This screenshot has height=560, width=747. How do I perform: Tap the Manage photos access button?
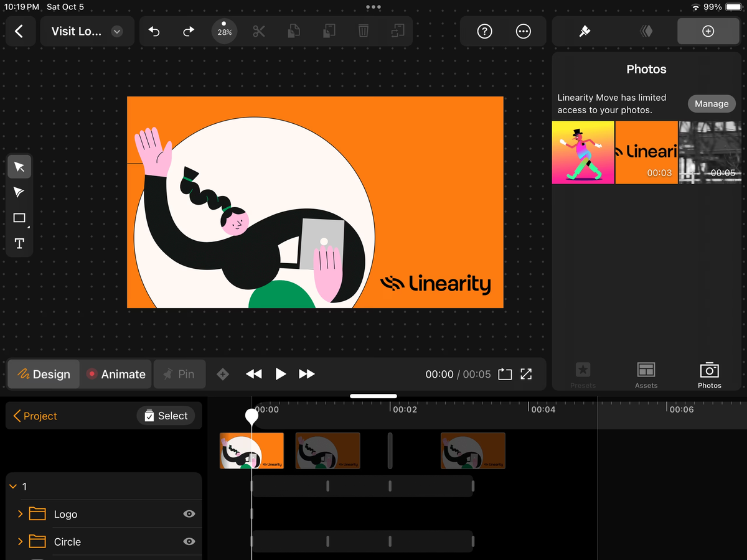[712, 104]
